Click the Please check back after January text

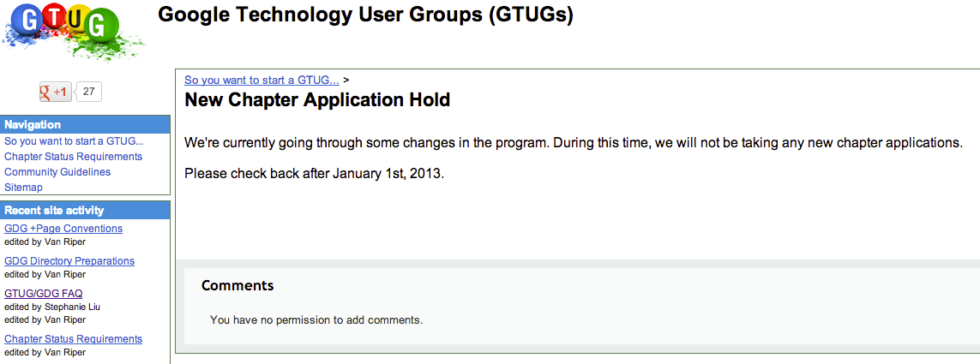[x=315, y=174]
